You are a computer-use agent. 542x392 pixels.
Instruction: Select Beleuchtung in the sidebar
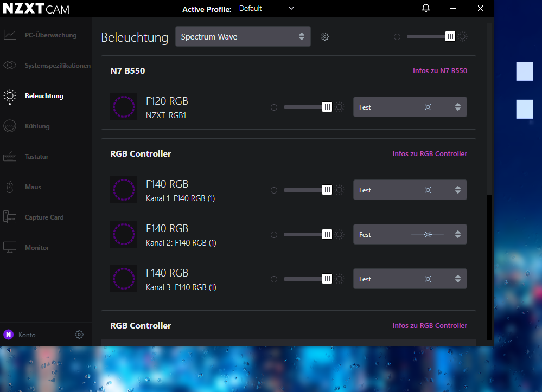44,95
